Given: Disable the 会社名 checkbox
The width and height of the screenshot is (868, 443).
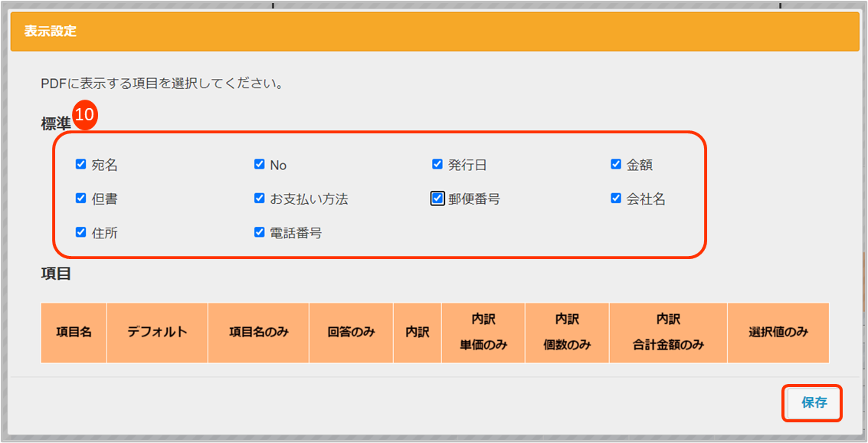Looking at the screenshot, I should 616,198.
